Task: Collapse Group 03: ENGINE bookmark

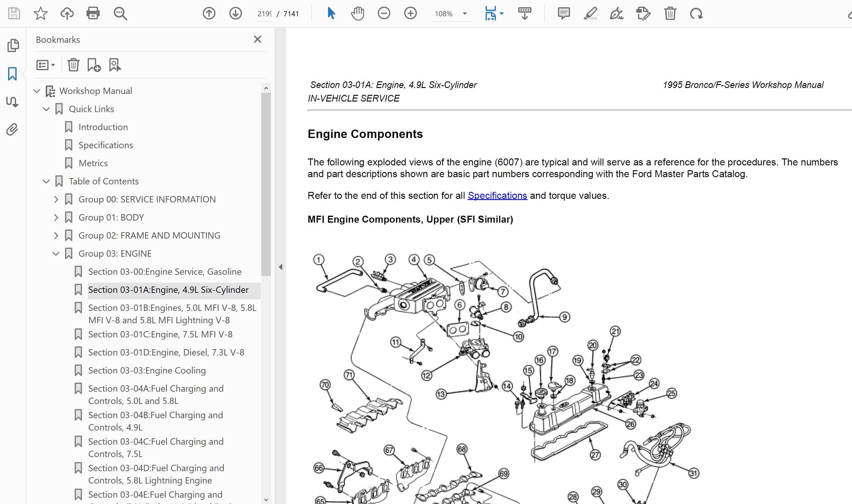Action: click(x=56, y=254)
